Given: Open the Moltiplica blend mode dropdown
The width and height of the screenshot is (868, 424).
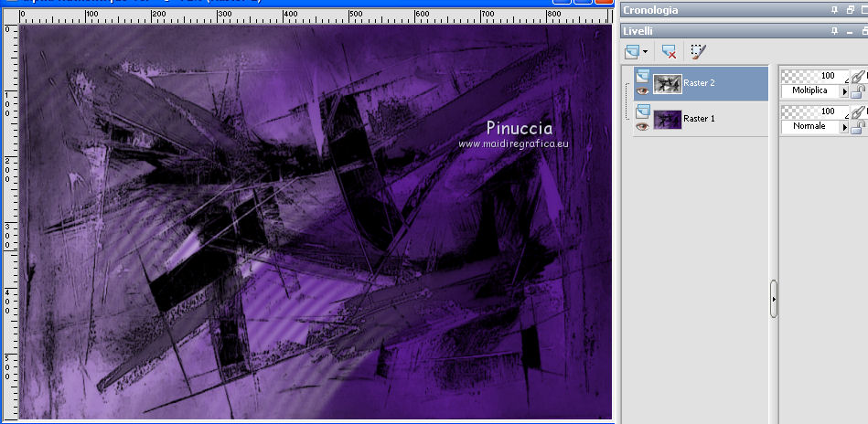Looking at the screenshot, I should tap(845, 90).
